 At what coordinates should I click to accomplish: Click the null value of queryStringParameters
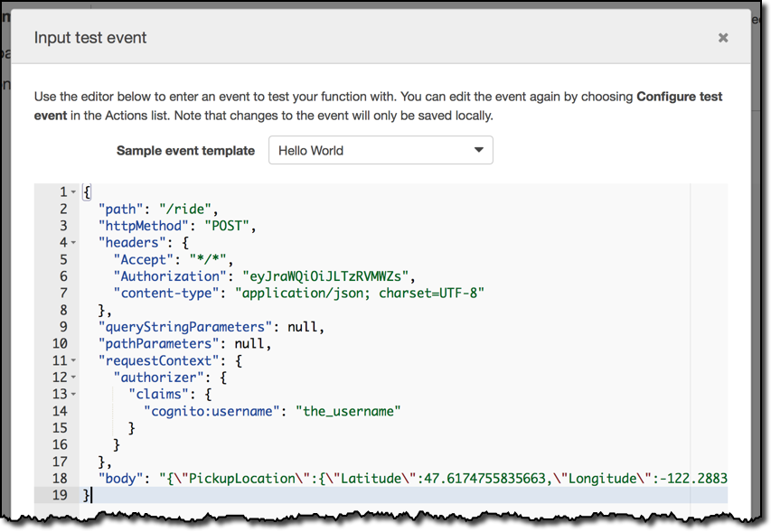302,327
